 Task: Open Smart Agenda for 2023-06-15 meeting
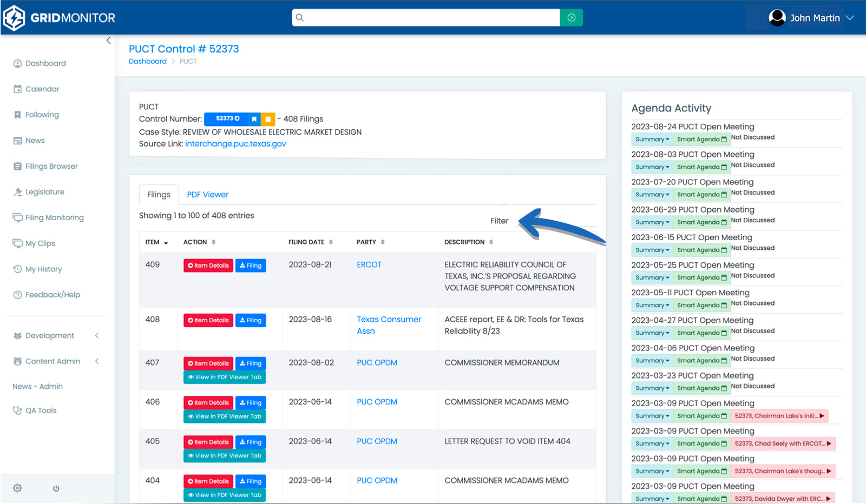pyautogui.click(x=702, y=250)
